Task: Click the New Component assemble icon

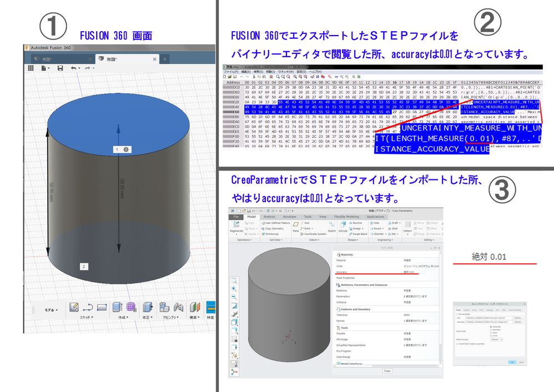Action: pos(164,307)
